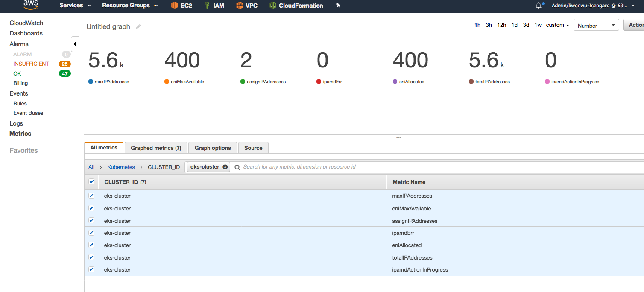Click the search magnifier icon

pos(237,167)
